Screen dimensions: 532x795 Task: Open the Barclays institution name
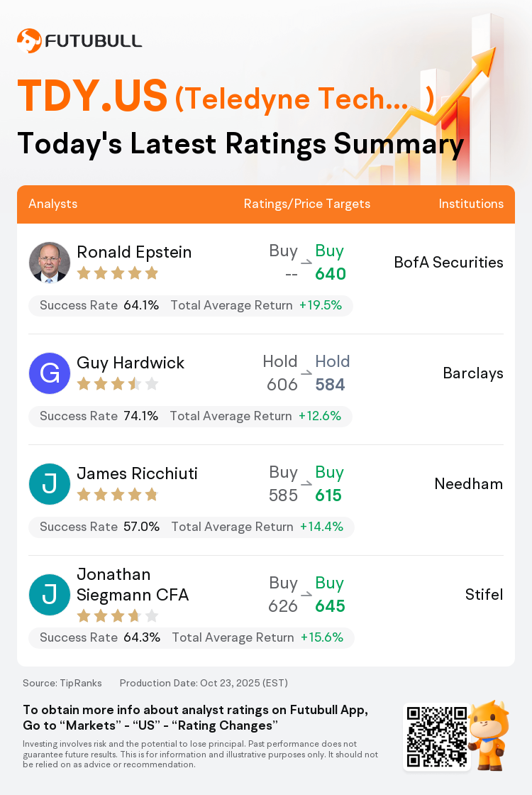[x=473, y=373]
